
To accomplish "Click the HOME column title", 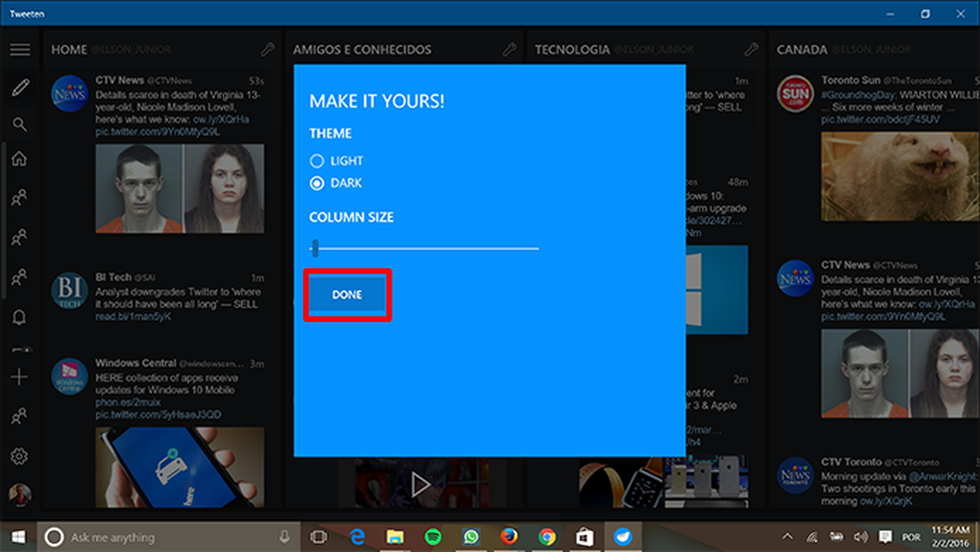I will pos(69,50).
